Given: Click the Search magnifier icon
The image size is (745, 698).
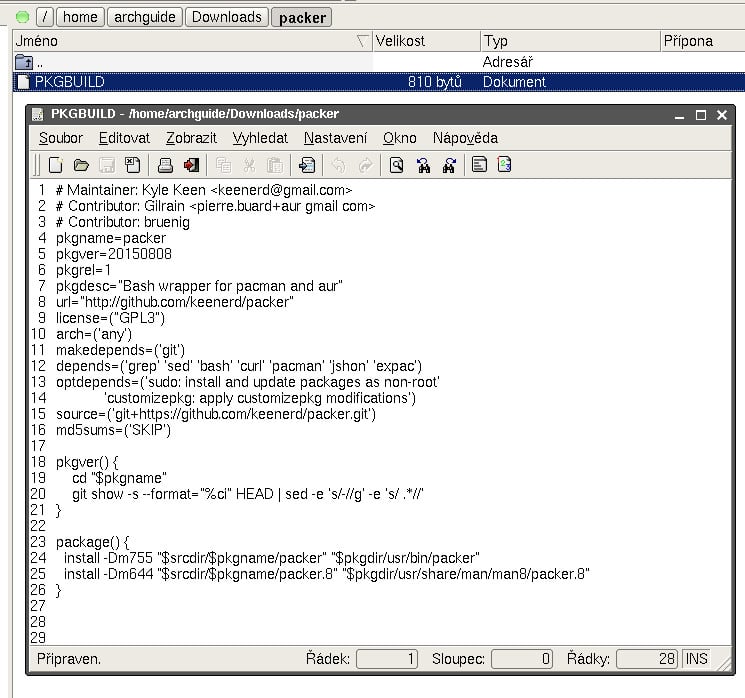Looking at the screenshot, I should (396, 165).
